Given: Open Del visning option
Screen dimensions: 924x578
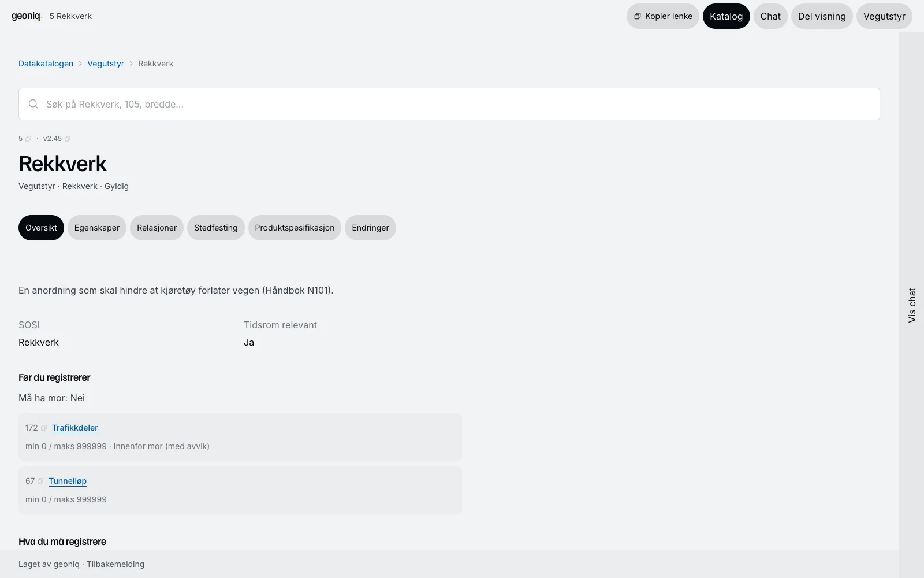Looking at the screenshot, I should pos(822,16).
